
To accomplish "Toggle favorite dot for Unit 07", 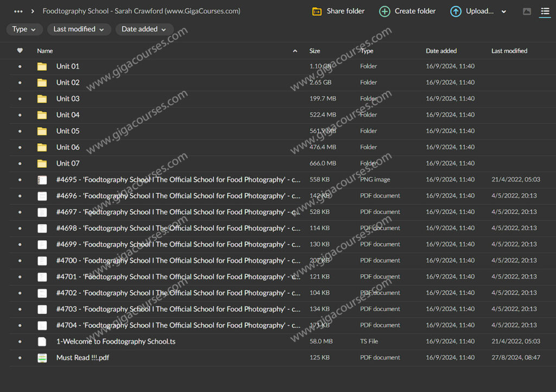I will pyautogui.click(x=20, y=163).
